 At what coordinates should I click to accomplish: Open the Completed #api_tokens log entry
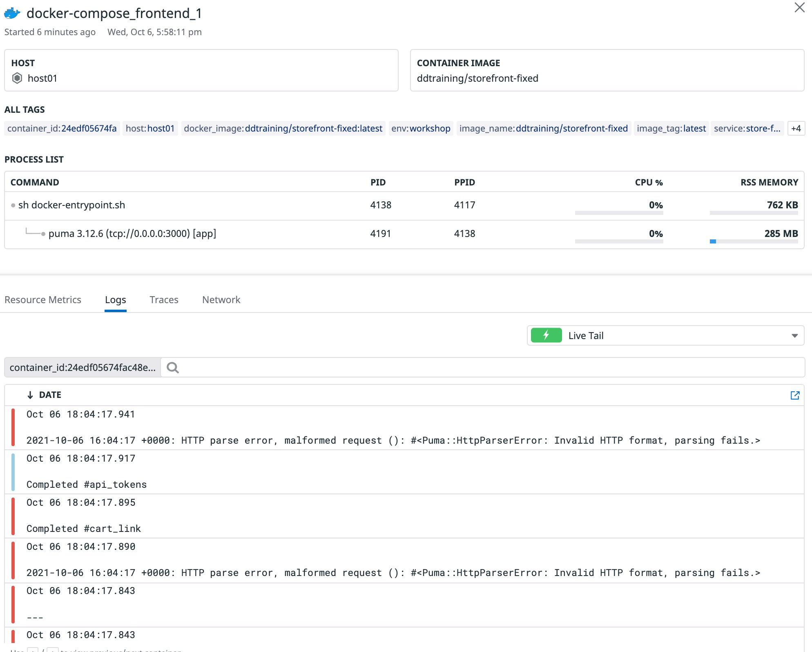(87, 485)
